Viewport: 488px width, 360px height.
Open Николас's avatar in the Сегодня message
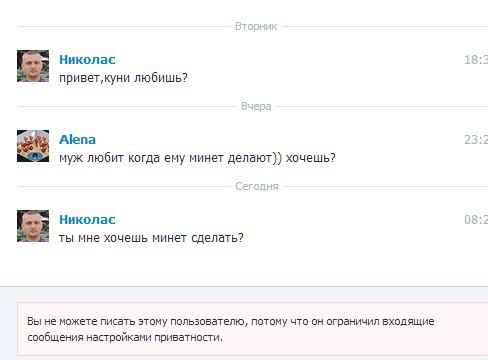pyautogui.click(x=33, y=226)
